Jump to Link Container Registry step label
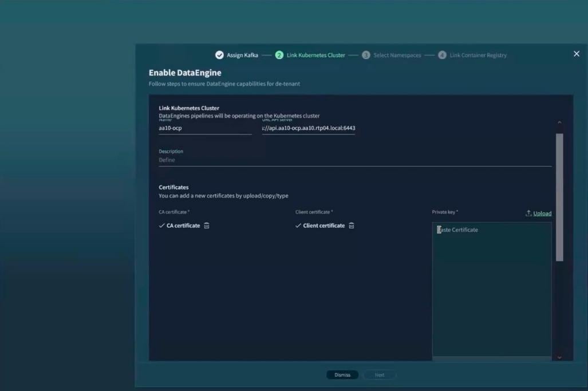The image size is (588, 391). pyautogui.click(x=478, y=55)
